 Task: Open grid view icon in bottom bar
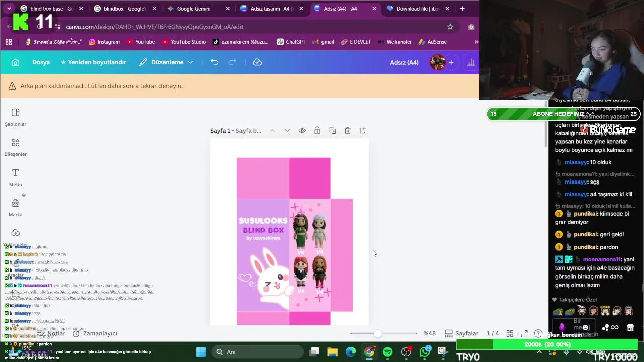[510, 334]
